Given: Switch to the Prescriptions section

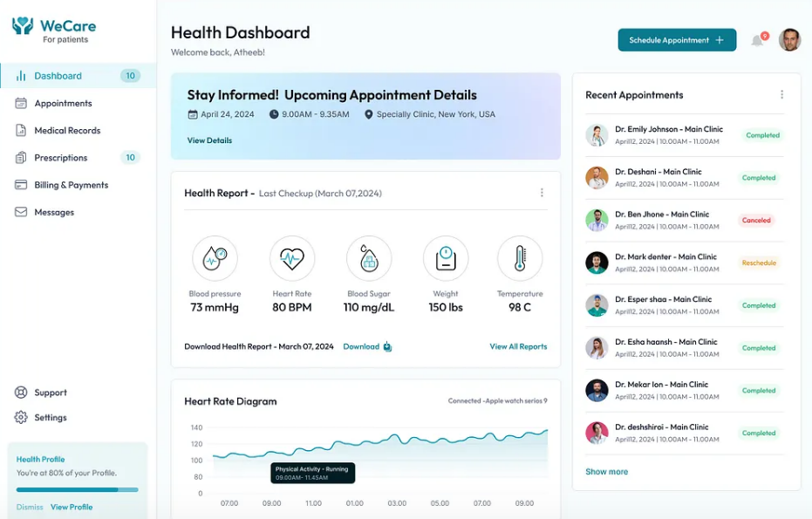Looking at the screenshot, I should 59,158.
